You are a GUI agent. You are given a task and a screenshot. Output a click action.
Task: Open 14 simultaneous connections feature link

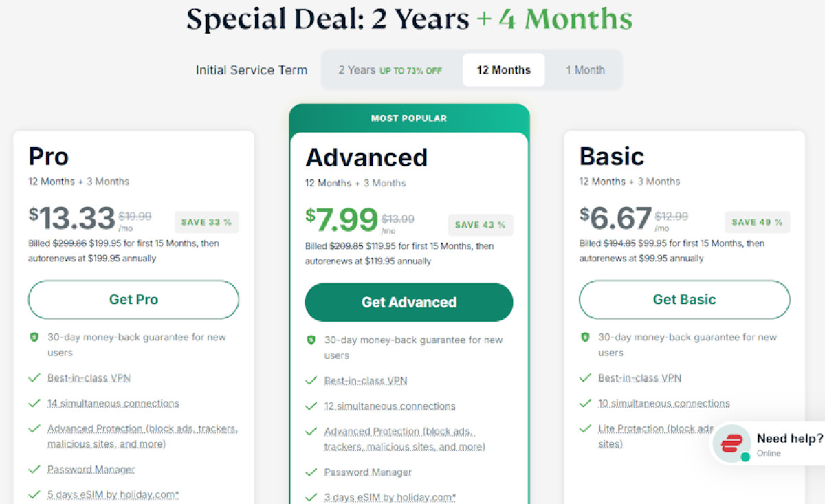click(x=113, y=404)
